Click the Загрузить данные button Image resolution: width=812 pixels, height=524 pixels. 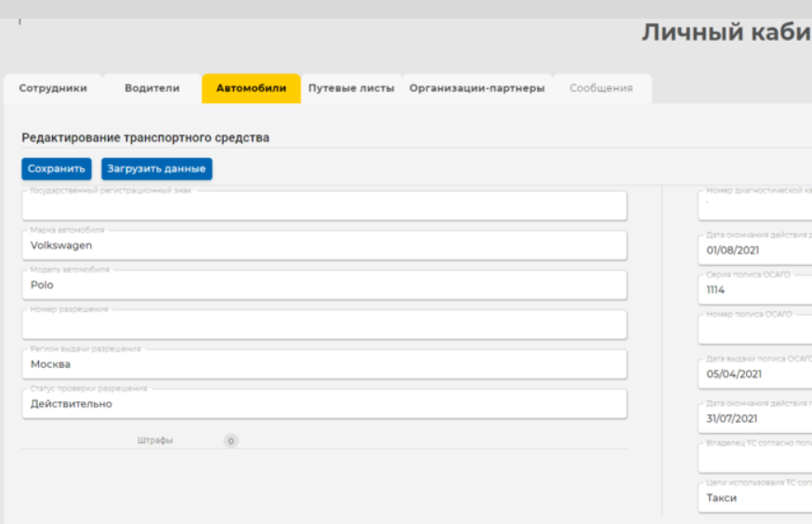[x=156, y=169]
